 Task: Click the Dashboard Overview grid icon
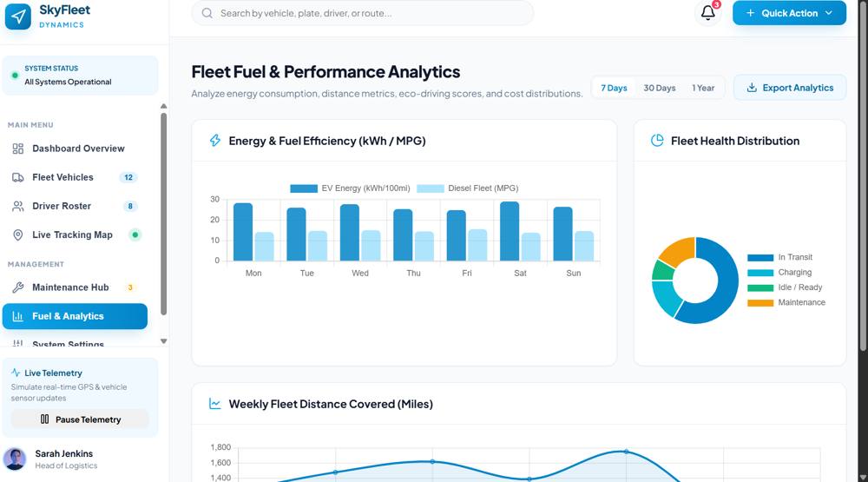pos(18,149)
